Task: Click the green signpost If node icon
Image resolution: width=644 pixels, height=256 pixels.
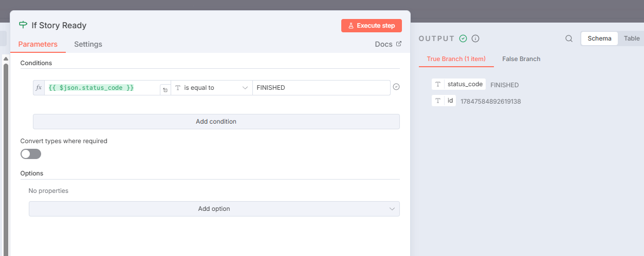Action: [x=23, y=25]
